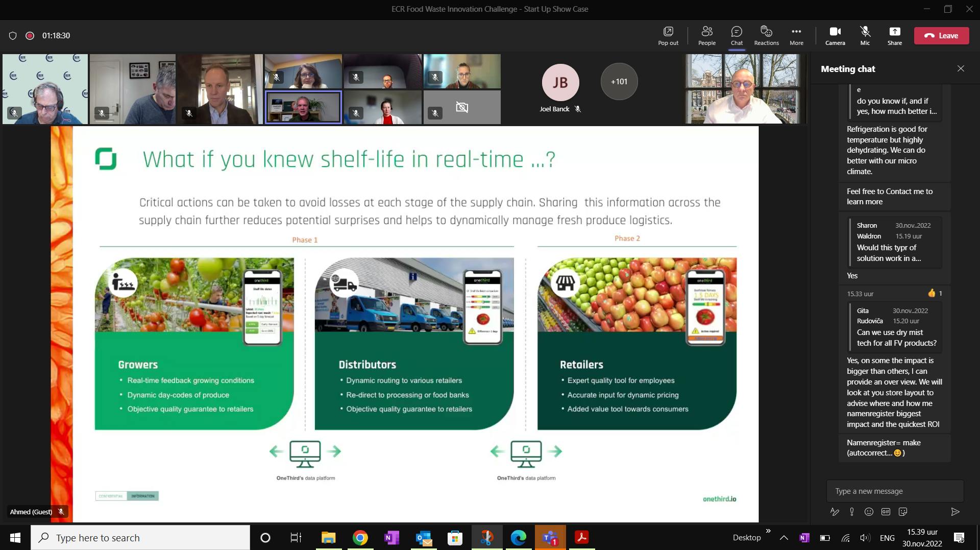Leave the meeting
980x550 pixels.
point(941,36)
